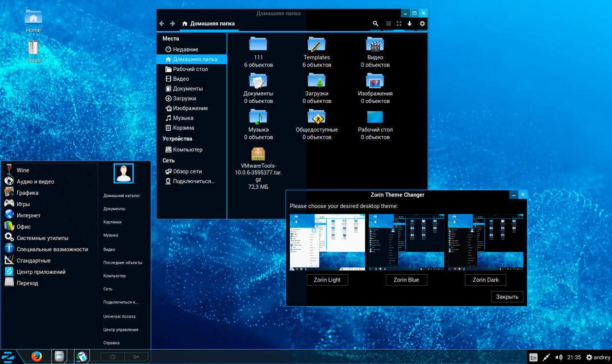Select Системные утилиты in the start menu

click(x=42, y=238)
